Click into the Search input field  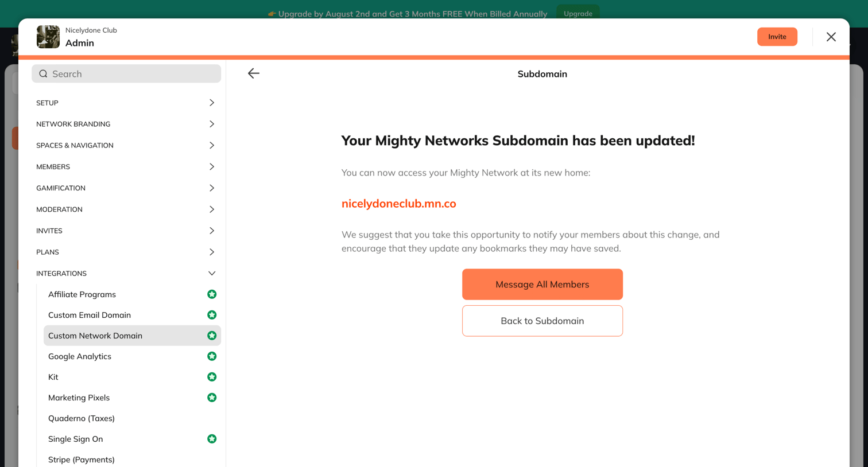click(126, 73)
